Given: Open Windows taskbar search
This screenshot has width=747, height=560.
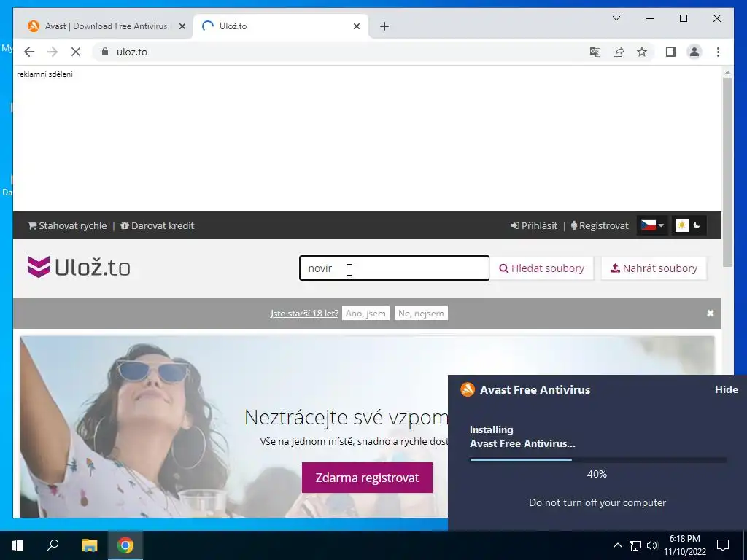Looking at the screenshot, I should click(53, 545).
